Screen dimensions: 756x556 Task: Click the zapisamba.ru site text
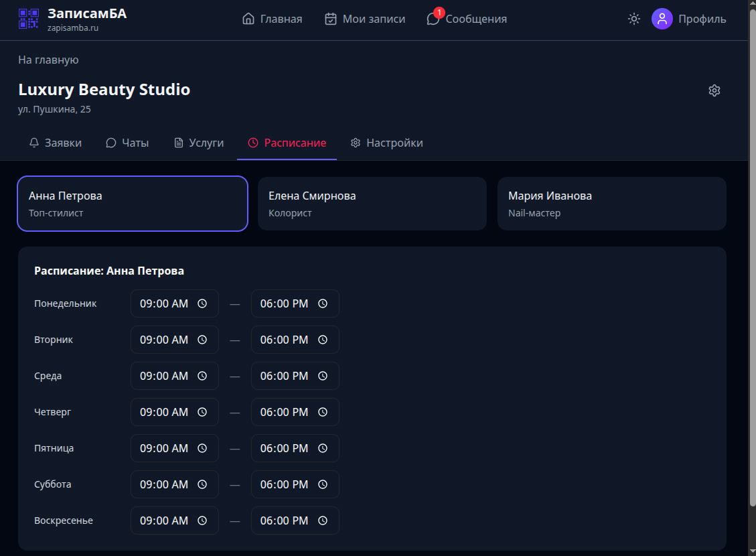tap(73, 28)
